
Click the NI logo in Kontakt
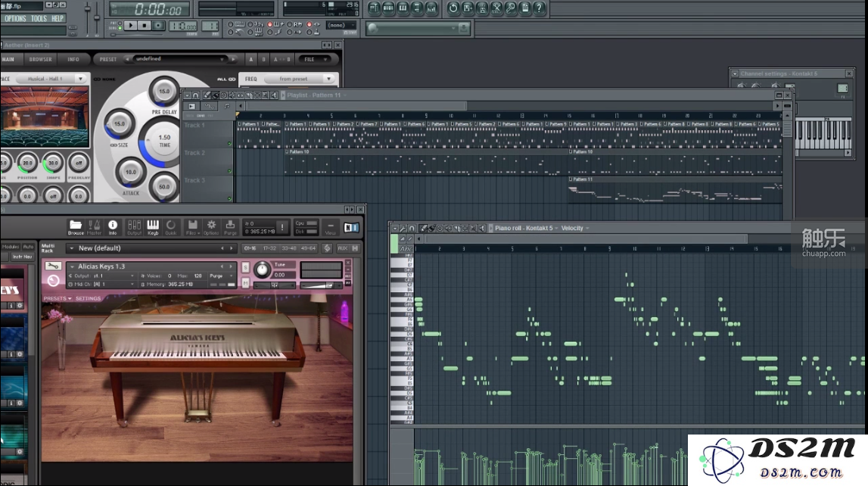click(351, 228)
